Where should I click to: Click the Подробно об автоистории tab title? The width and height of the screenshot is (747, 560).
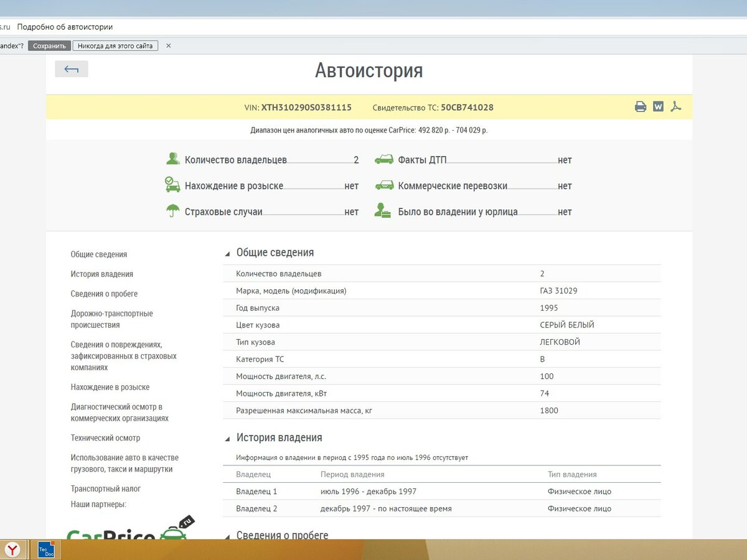(65, 27)
